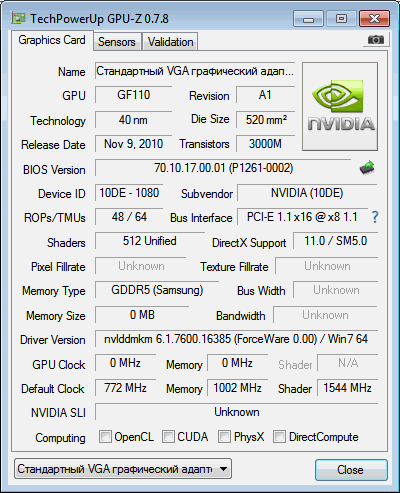Tick the CUDA checkbox
Image resolution: width=400 pixels, height=493 pixels.
pyautogui.click(x=168, y=436)
